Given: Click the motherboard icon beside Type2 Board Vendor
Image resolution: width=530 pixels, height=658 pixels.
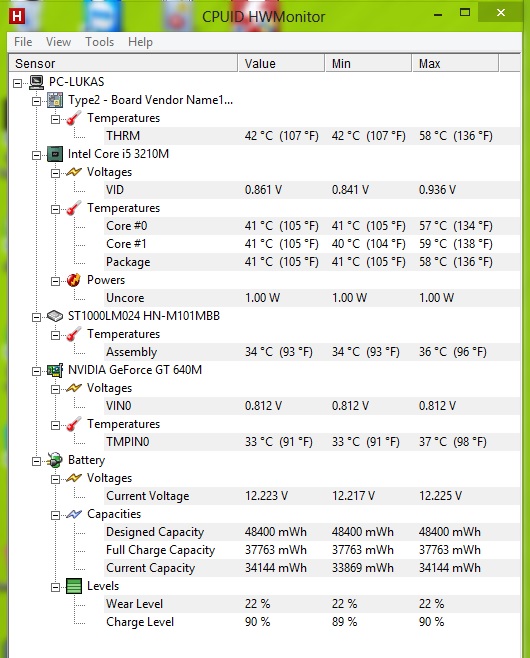Looking at the screenshot, I should 55,100.
